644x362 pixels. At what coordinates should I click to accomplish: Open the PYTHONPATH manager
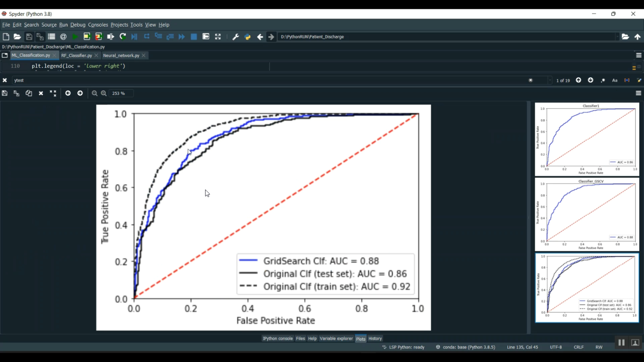[247, 36]
